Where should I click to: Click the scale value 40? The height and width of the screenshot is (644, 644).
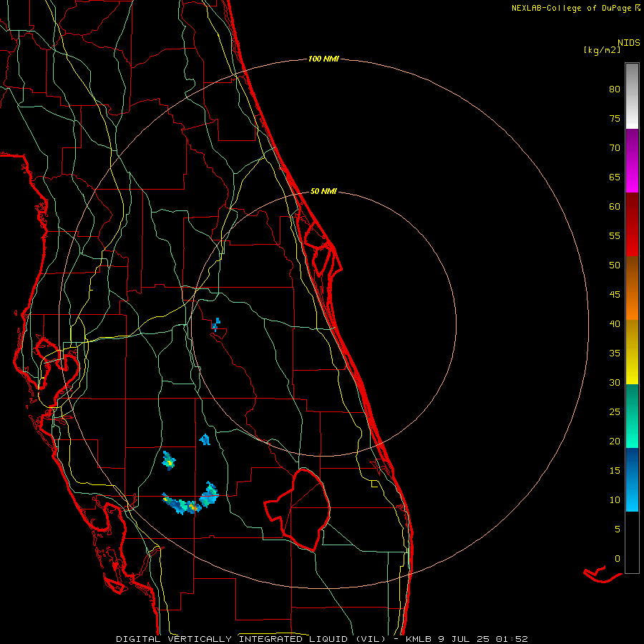(615, 324)
